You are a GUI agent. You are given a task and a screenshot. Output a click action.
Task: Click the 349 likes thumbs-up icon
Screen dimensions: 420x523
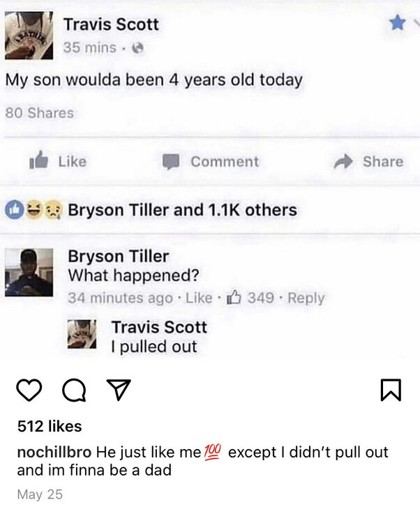pyautogui.click(x=235, y=298)
